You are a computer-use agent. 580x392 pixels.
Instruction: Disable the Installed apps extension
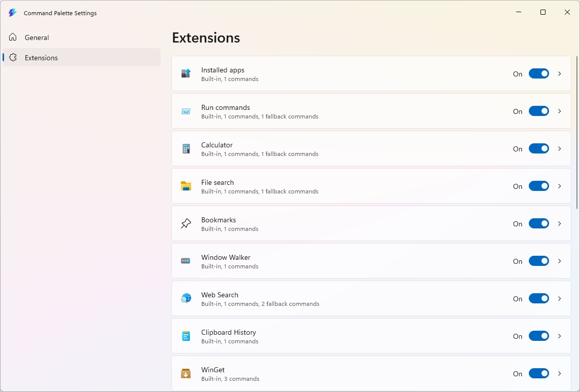tap(539, 73)
